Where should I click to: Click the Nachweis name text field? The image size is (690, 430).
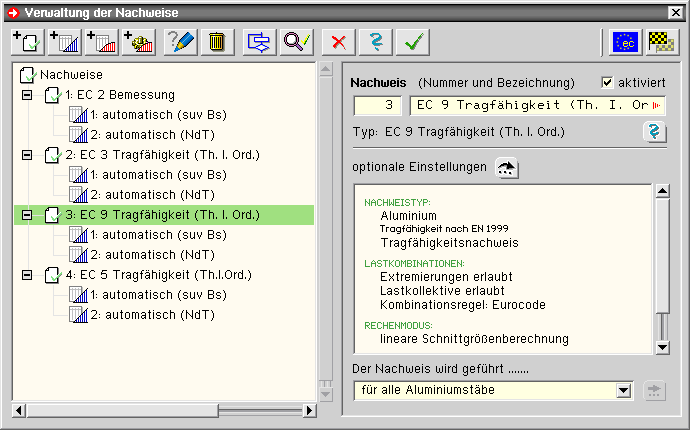(540, 105)
